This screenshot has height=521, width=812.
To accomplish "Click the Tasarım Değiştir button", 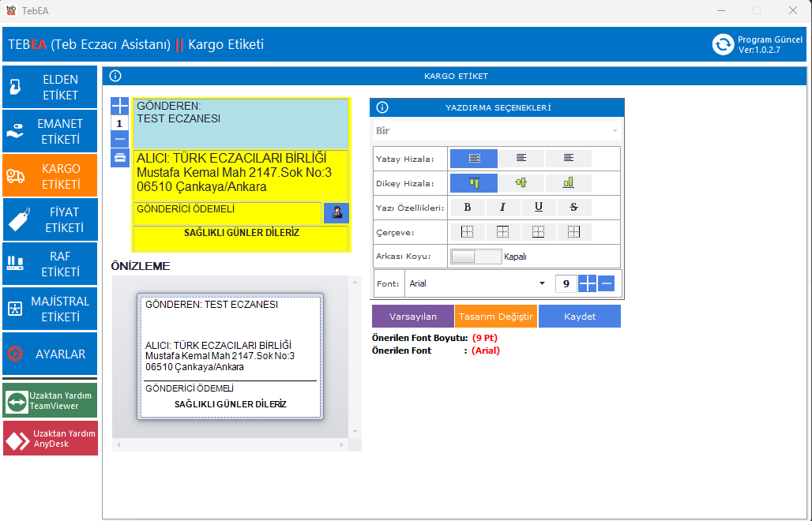I will click(496, 317).
